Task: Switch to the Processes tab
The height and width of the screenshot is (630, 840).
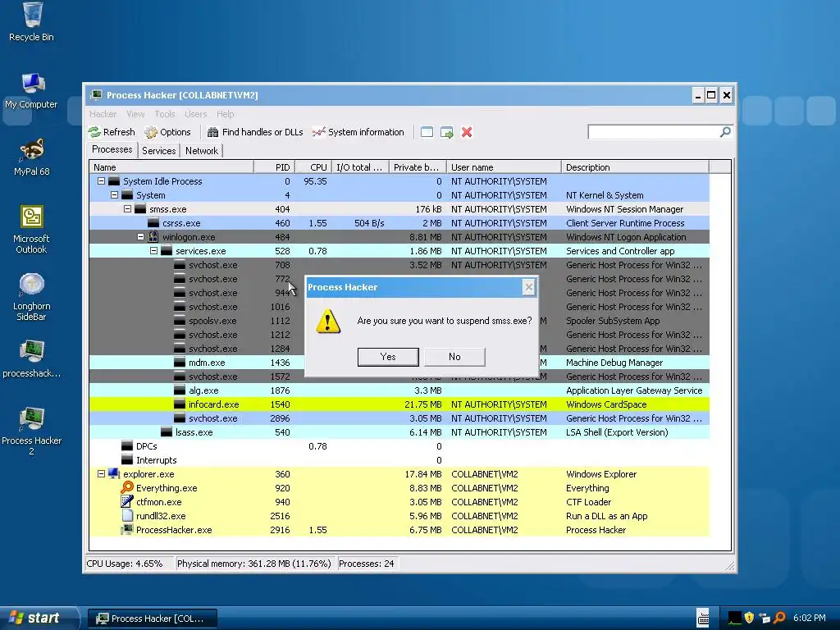Action: pos(112,149)
